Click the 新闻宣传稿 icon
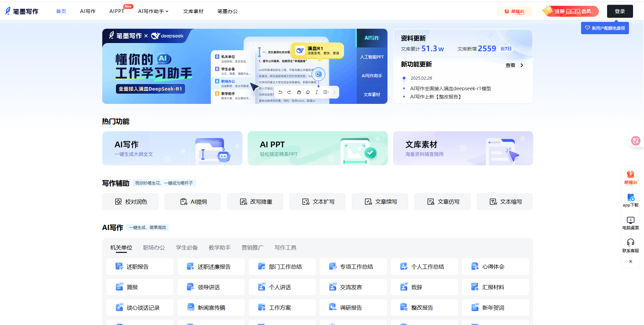Screen dimensions: 644x325 [x=190, y=307]
